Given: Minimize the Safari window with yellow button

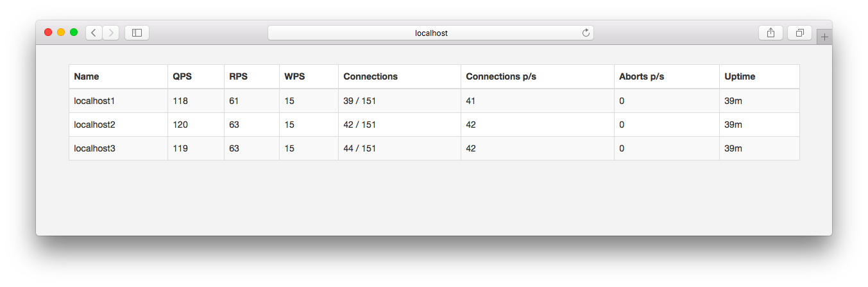Looking at the screenshot, I should 61,32.
